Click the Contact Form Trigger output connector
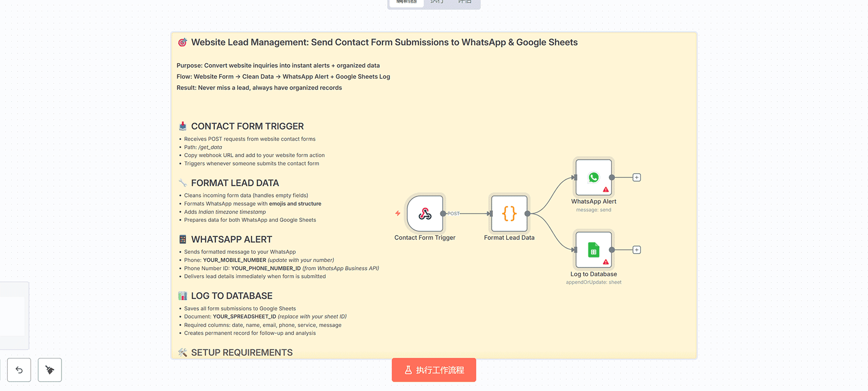 pos(443,214)
